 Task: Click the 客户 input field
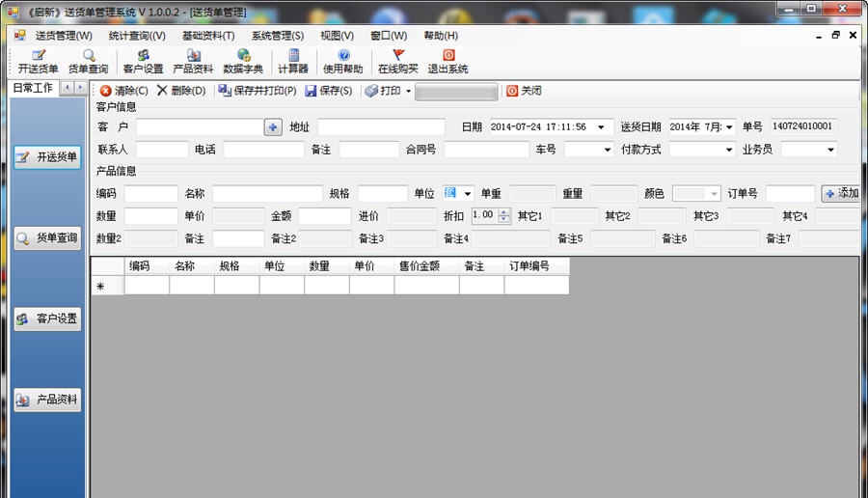pos(200,126)
